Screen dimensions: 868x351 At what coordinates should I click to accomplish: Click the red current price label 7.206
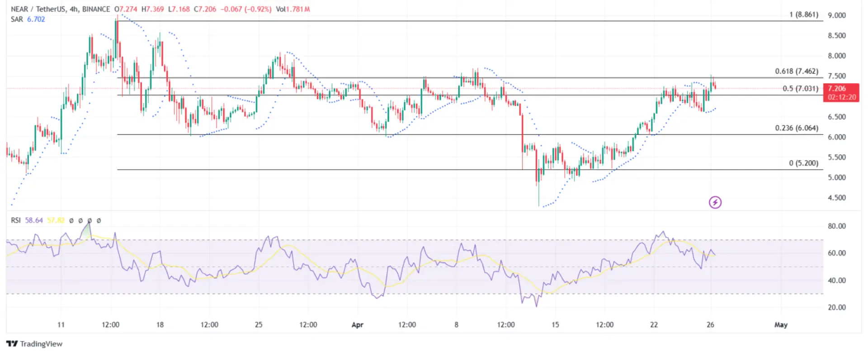click(837, 89)
